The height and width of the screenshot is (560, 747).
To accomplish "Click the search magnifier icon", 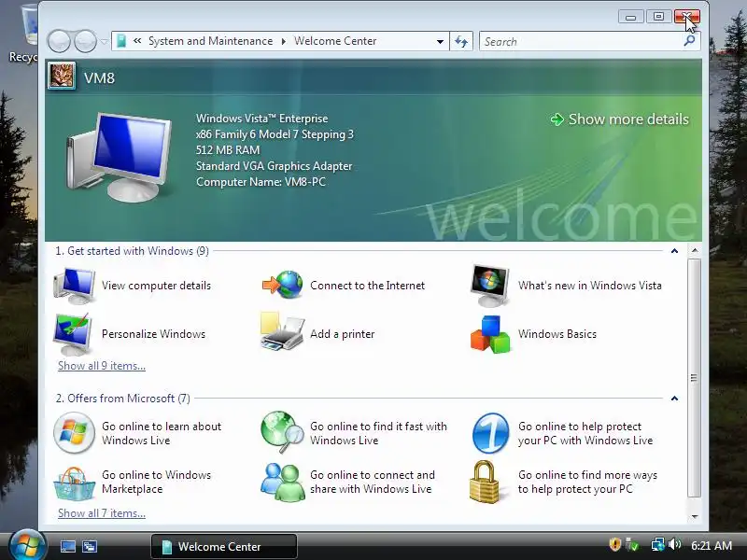I will click(689, 41).
